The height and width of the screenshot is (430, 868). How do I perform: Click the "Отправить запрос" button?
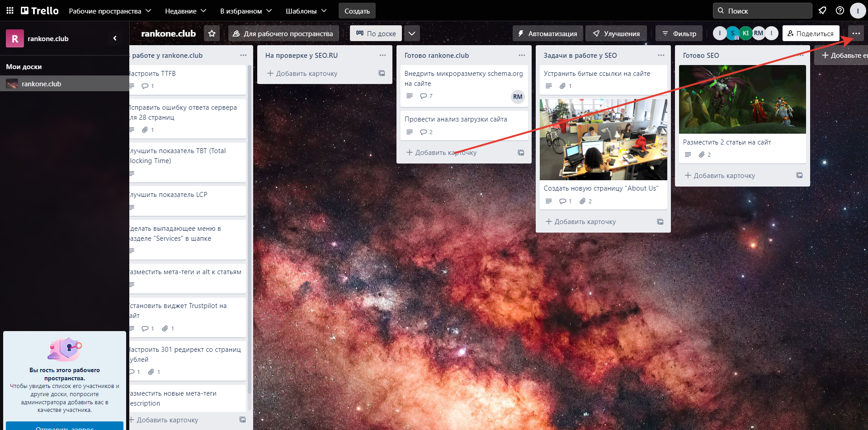coord(64,427)
